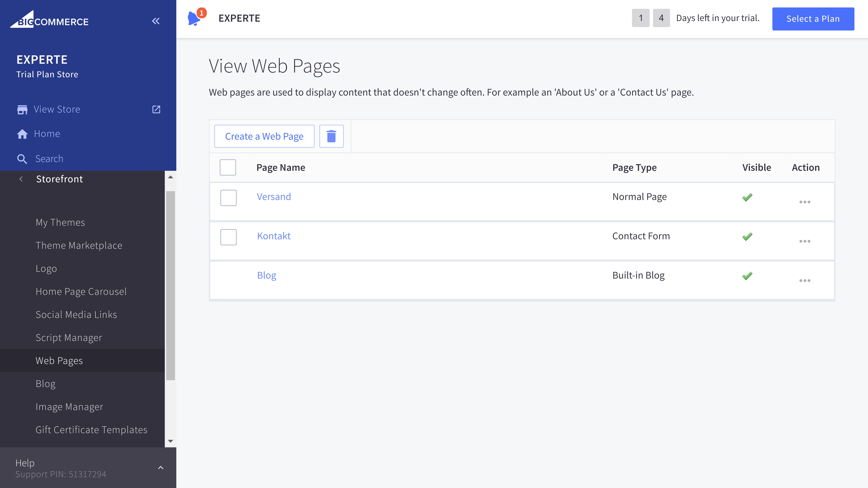Click the Page Name column header
The width and height of the screenshot is (868, 488).
coord(281,168)
